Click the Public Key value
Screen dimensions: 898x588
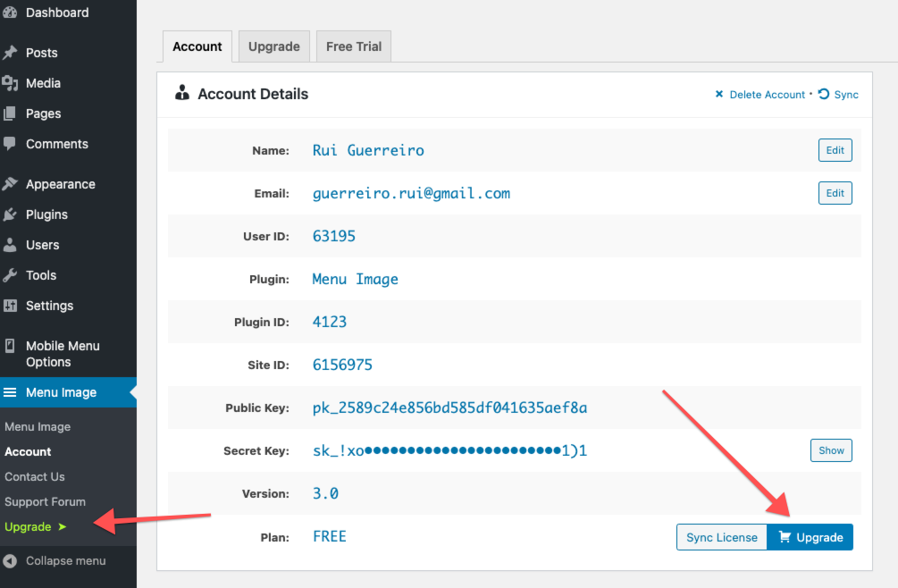coord(449,407)
